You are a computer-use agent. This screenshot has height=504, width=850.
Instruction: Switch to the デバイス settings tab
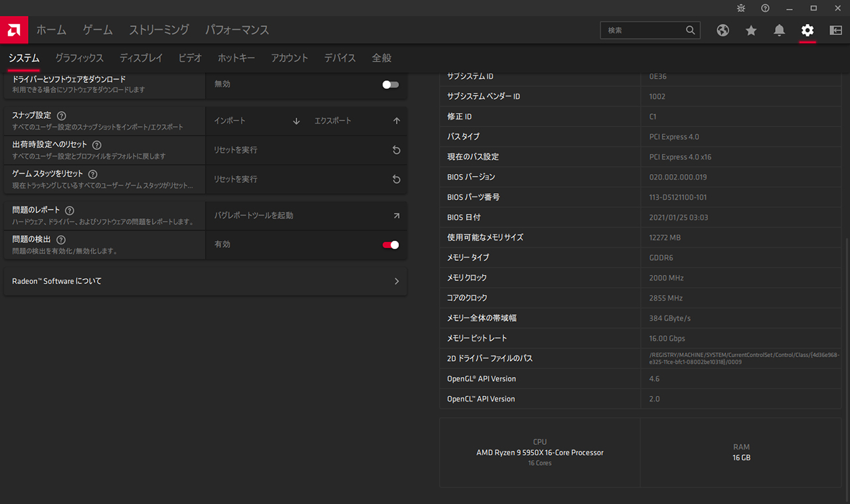(340, 58)
